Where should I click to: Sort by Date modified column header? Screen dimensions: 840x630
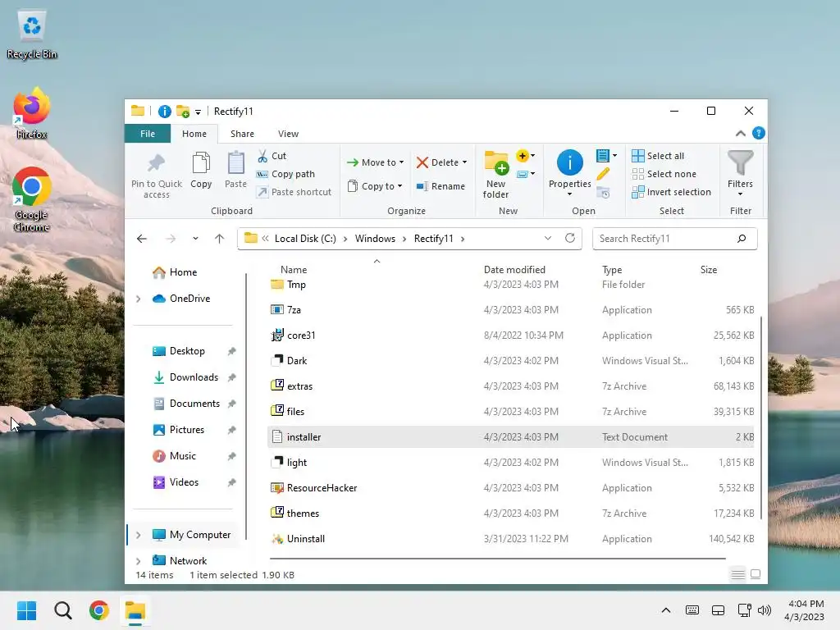coord(514,269)
